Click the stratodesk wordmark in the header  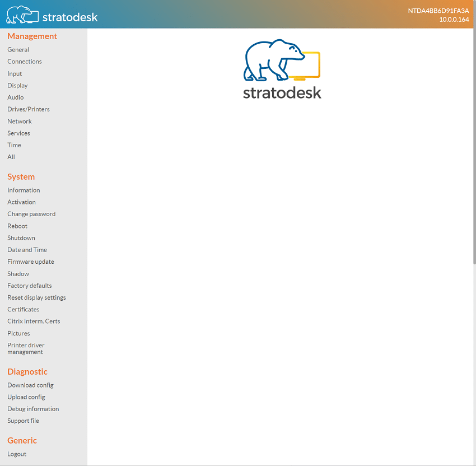(70, 17)
